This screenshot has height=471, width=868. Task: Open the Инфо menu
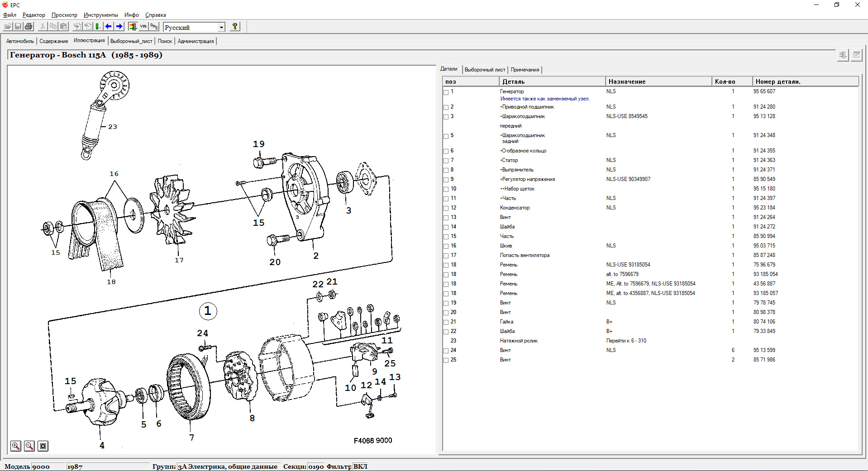(132, 15)
